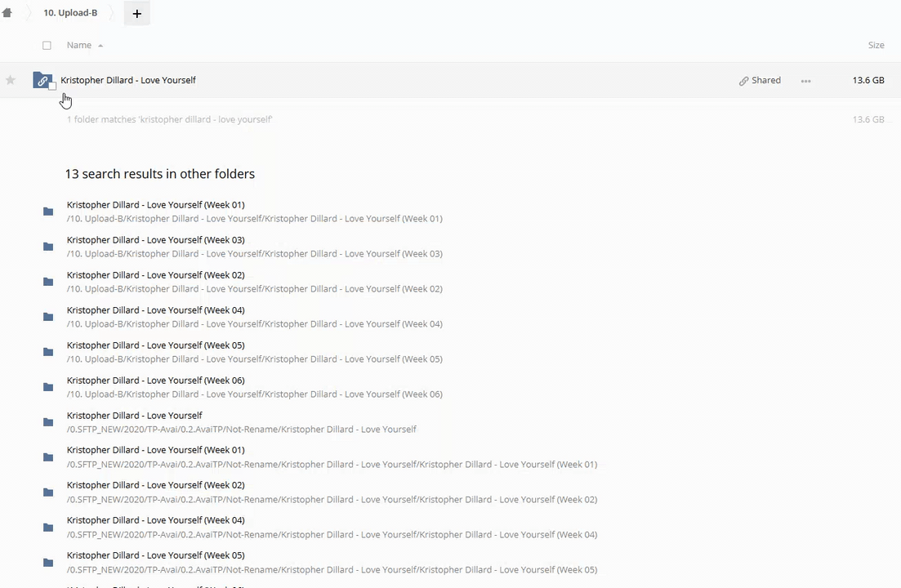
Task: Click the shared folder icon for Love Yourself
Action: [41, 80]
